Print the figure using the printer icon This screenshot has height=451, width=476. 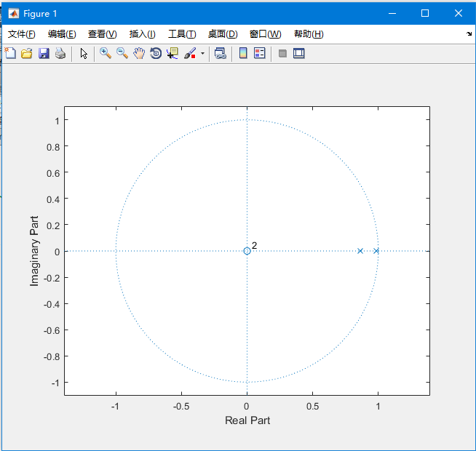pos(60,53)
